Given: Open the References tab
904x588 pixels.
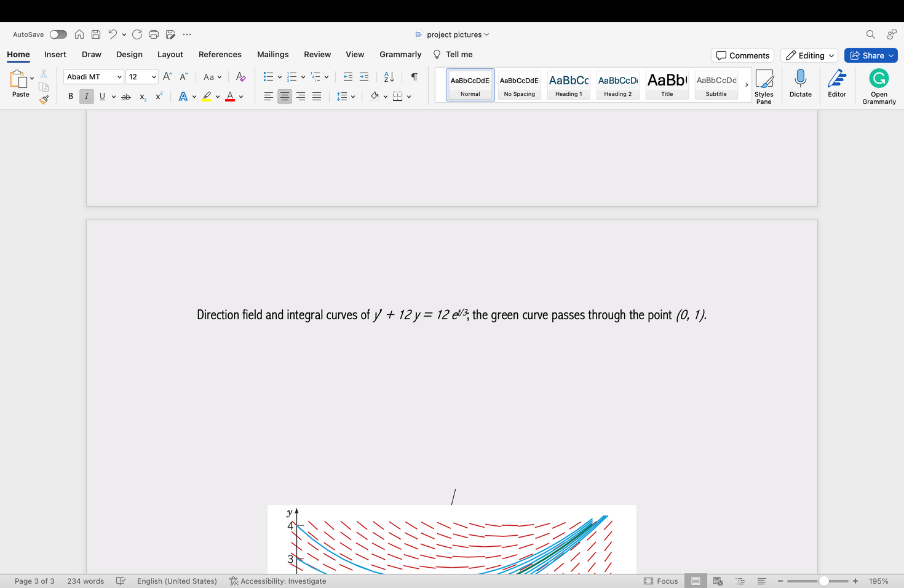Looking at the screenshot, I should point(220,55).
